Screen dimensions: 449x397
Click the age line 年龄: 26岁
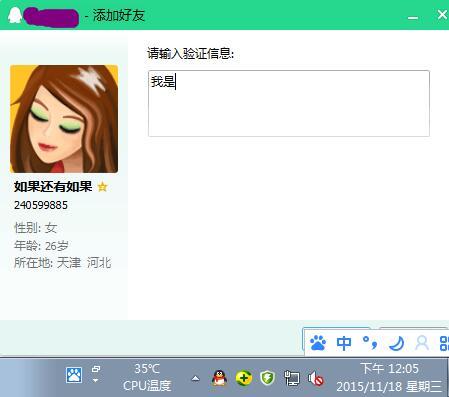(41, 246)
